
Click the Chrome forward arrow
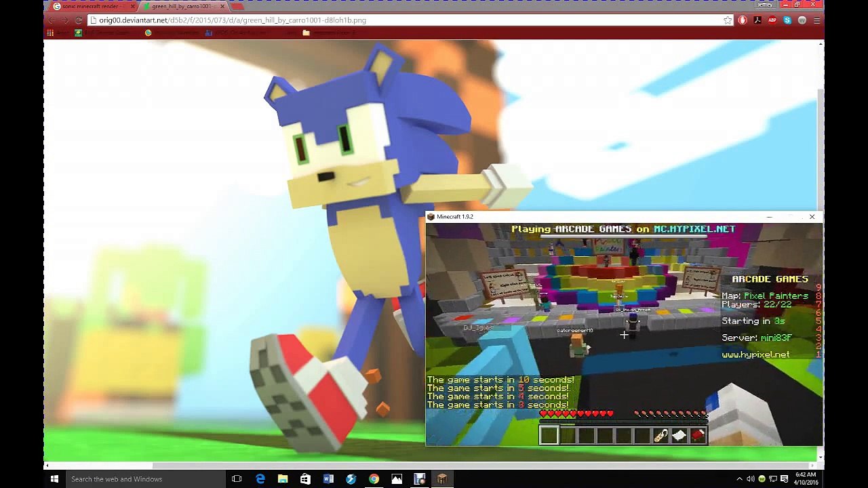pos(64,20)
